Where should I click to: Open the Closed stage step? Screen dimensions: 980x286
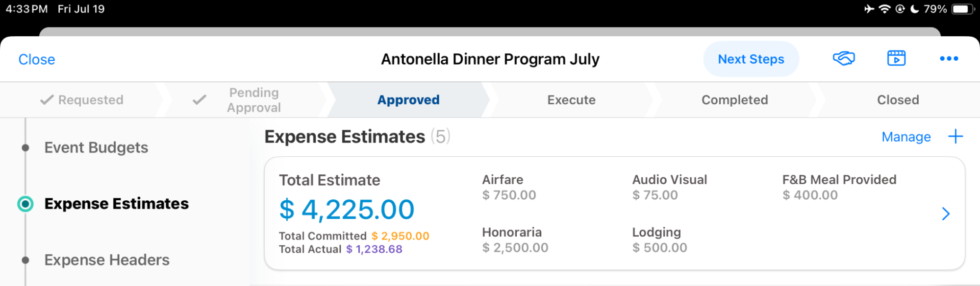tap(898, 100)
